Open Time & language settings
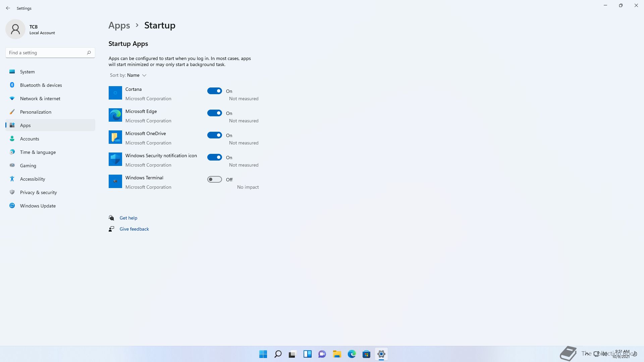This screenshot has height=362, width=644. tap(50, 152)
